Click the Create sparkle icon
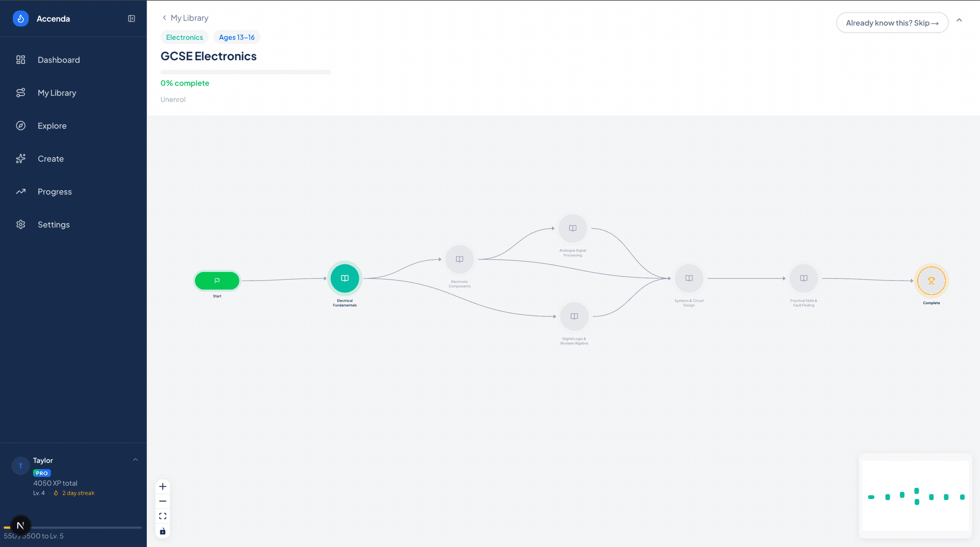This screenshot has height=547, width=980. [20, 159]
